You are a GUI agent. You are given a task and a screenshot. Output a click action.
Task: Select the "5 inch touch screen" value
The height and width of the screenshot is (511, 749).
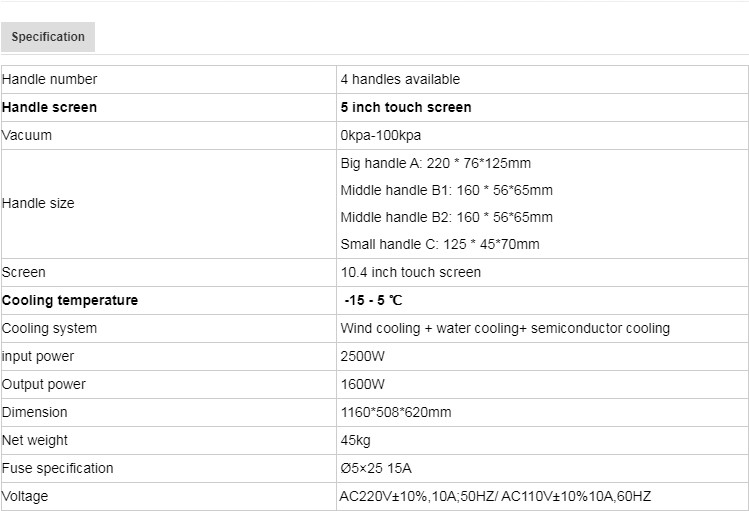point(406,107)
